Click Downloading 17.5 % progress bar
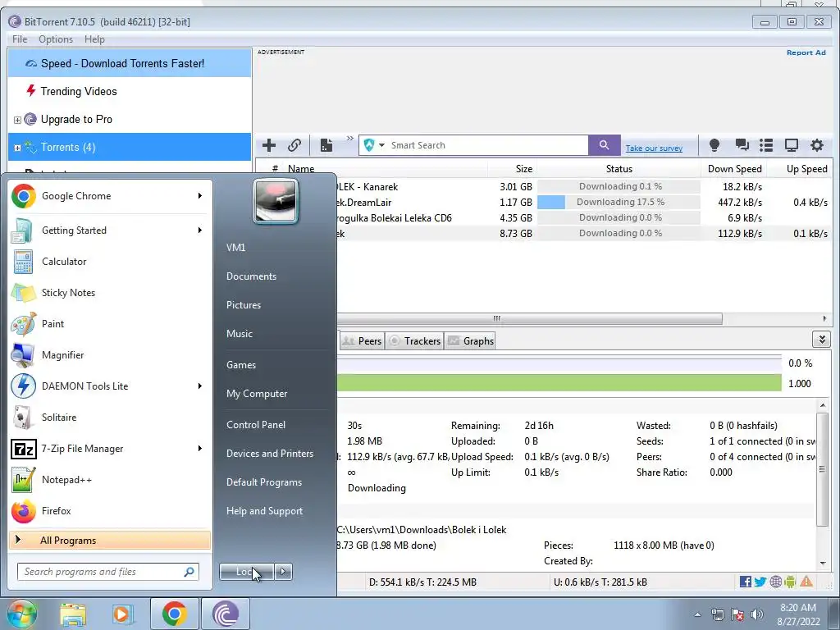The width and height of the screenshot is (840, 630). [x=619, y=202]
